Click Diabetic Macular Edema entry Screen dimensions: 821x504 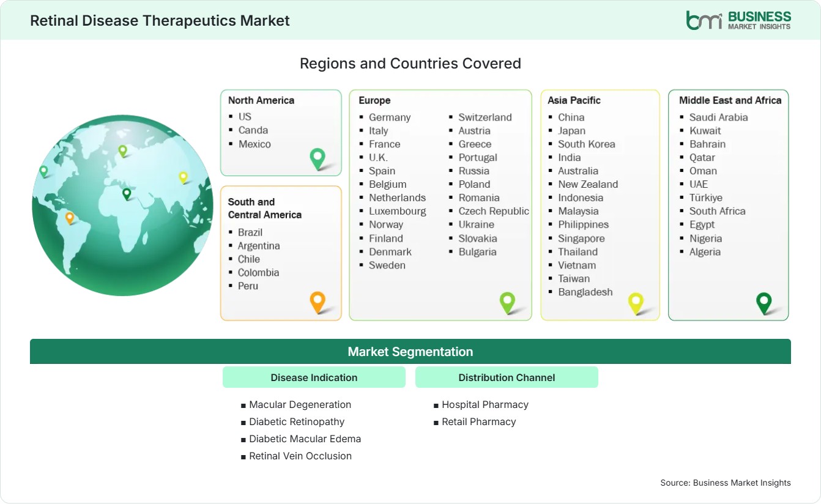point(305,439)
